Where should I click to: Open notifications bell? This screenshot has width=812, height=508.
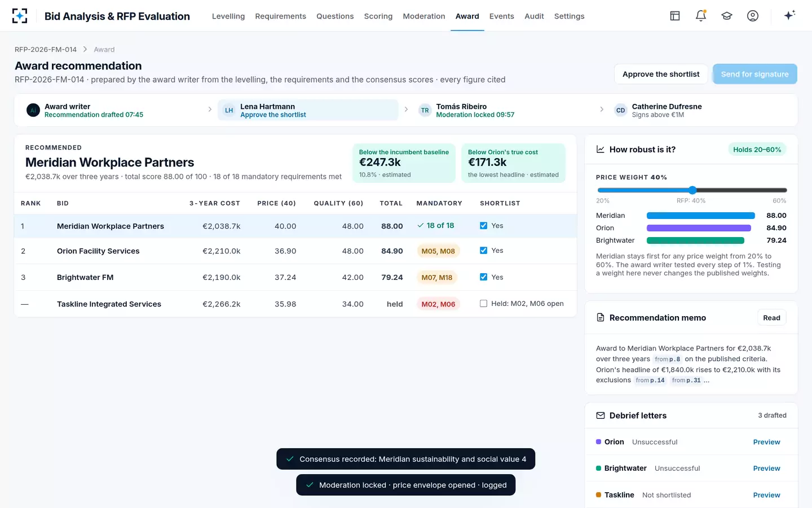701,16
